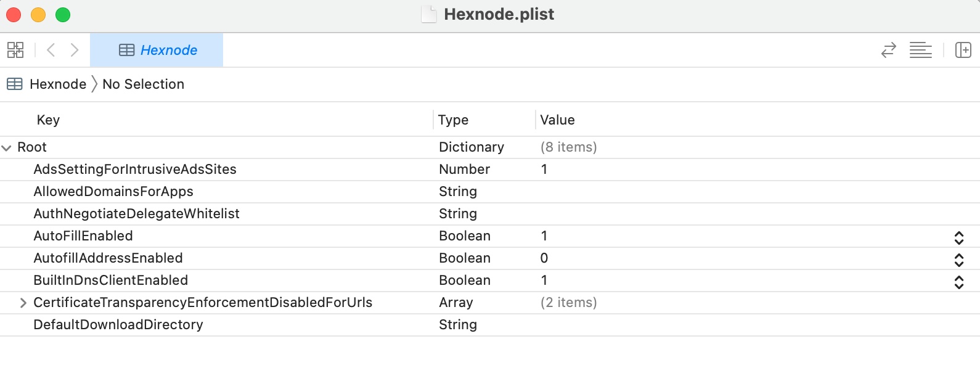Click the forward navigation chevron
This screenshot has height=381, width=980.
point(75,50)
